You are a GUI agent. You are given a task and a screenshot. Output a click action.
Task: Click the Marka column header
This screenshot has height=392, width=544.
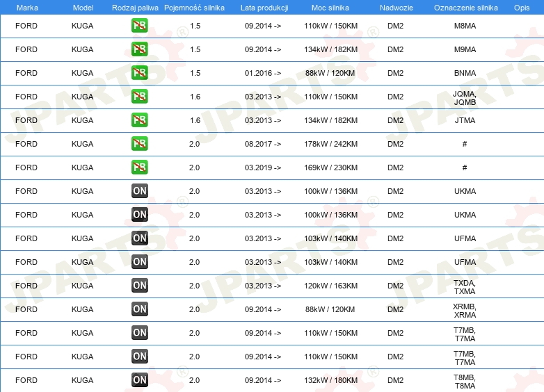27,8
